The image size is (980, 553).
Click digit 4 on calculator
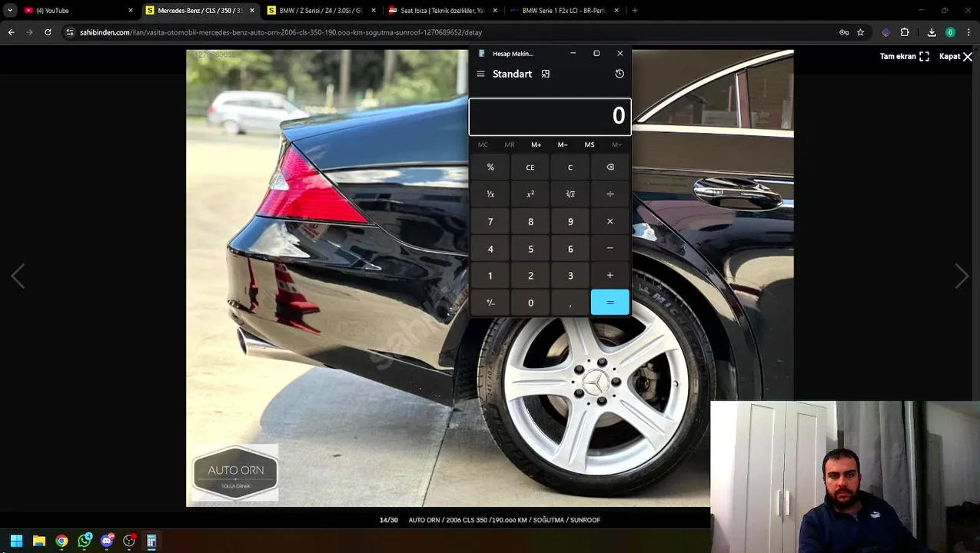pyautogui.click(x=490, y=249)
